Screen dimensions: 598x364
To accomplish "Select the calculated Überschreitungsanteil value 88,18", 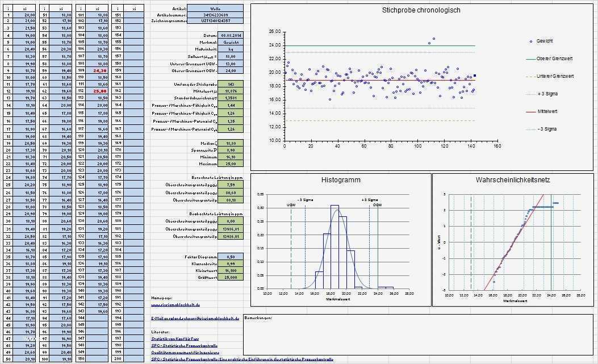I will pos(231,200).
